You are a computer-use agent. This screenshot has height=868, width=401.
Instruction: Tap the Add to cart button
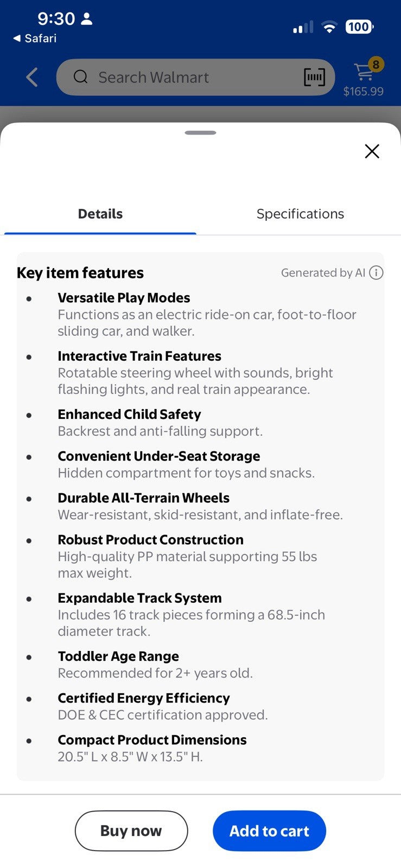pos(269,831)
